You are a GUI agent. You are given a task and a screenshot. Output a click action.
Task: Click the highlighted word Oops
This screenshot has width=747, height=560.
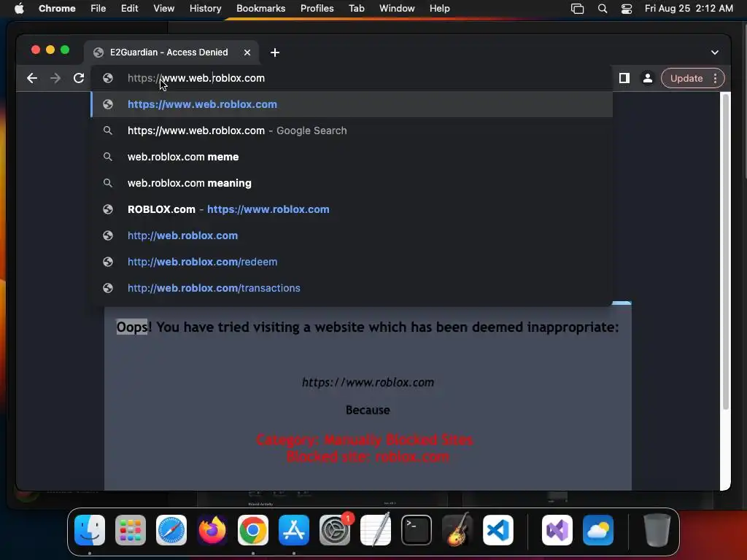coord(132,327)
